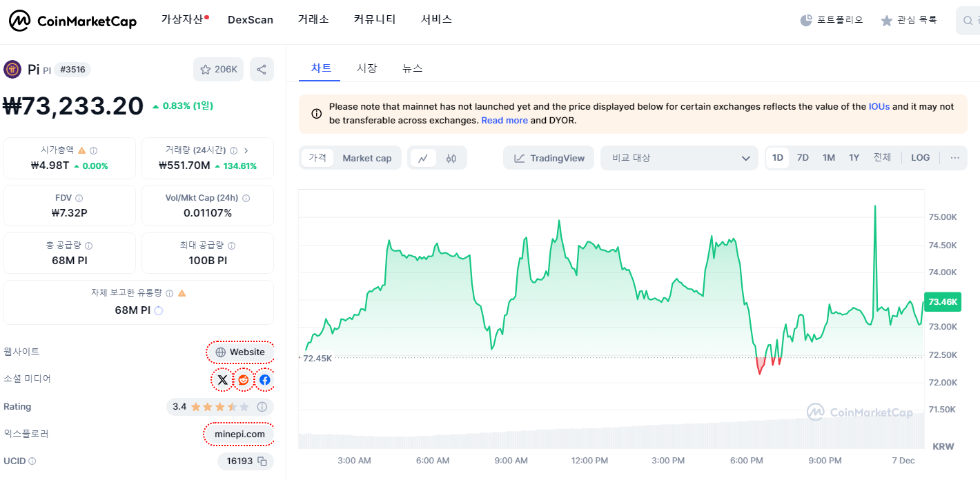Click info icon next to UCID

[x=32, y=461]
